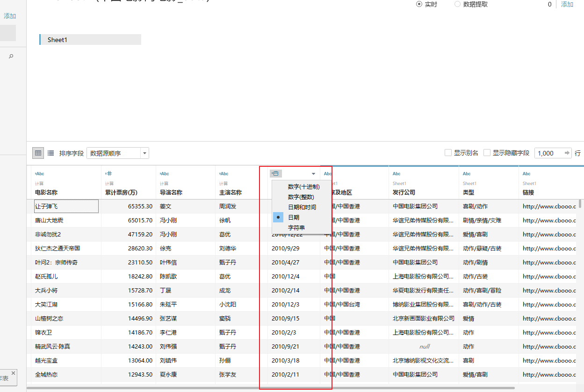
Task: Select the actor cell 张学友
Action: pyautogui.click(x=241, y=374)
